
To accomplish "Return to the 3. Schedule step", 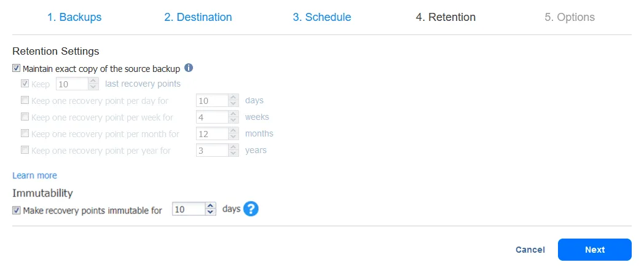I will click(x=321, y=17).
